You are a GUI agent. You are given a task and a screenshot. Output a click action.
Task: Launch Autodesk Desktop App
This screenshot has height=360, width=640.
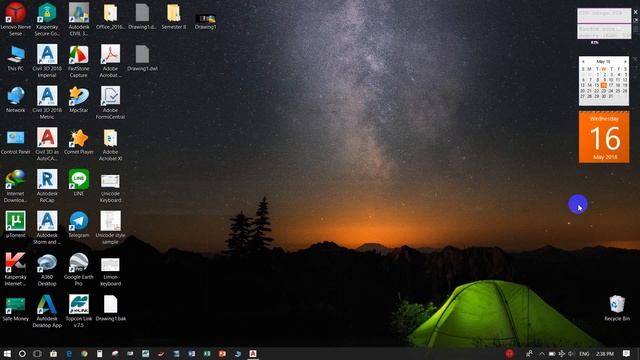pos(47,311)
